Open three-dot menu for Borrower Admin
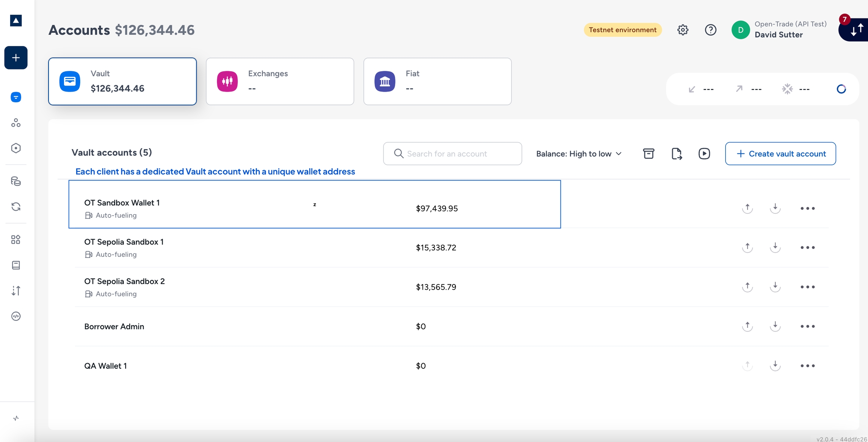Screen dimensions: 868x442 coord(807,326)
